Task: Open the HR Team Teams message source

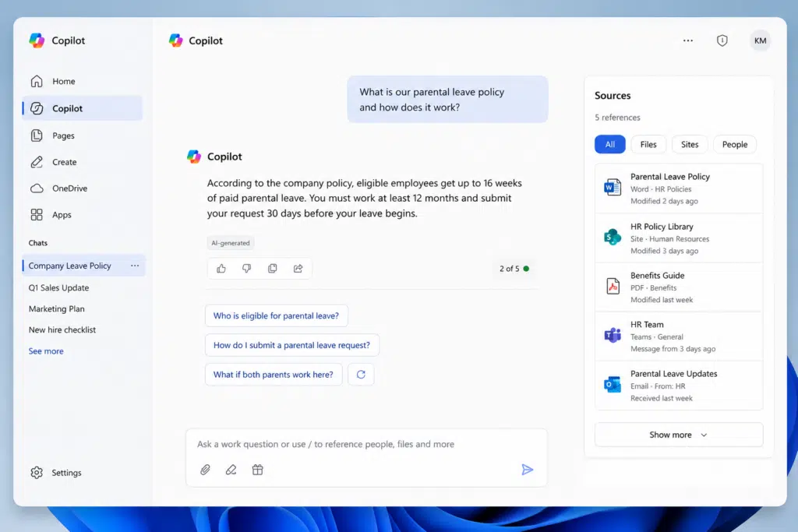Action: point(679,336)
